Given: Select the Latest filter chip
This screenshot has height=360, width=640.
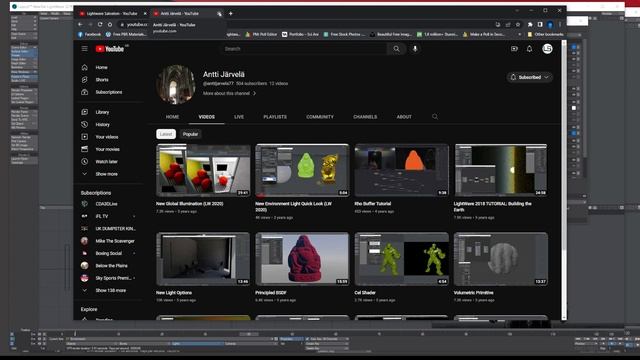Looking at the screenshot, I should tap(166, 134).
